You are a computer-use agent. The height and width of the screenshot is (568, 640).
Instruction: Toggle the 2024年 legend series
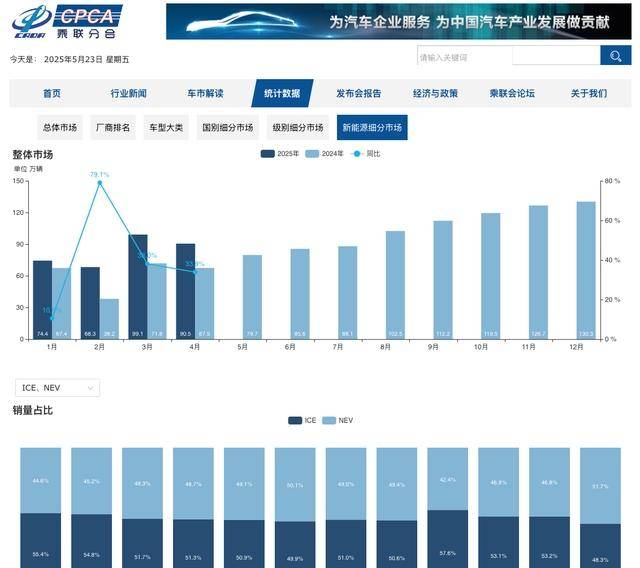[324, 154]
